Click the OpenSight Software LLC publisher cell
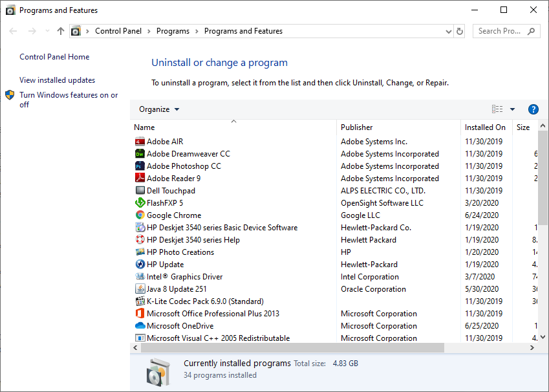The image size is (549, 392). (x=382, y=203)
